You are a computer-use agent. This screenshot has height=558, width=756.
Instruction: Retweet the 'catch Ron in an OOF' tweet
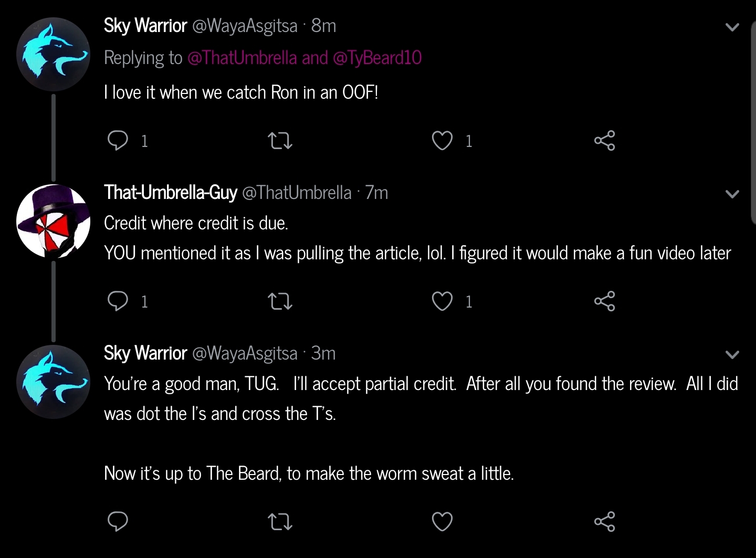click(280, 141)
